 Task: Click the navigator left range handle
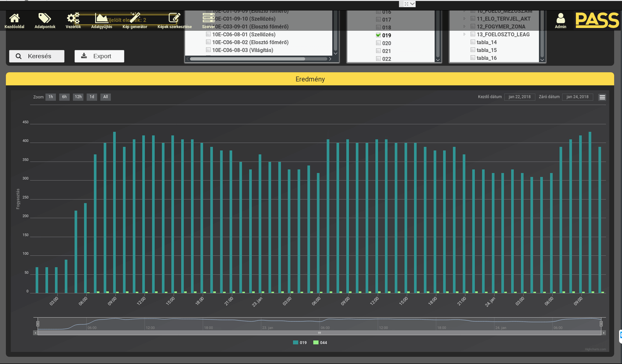(x=38, y=324)
